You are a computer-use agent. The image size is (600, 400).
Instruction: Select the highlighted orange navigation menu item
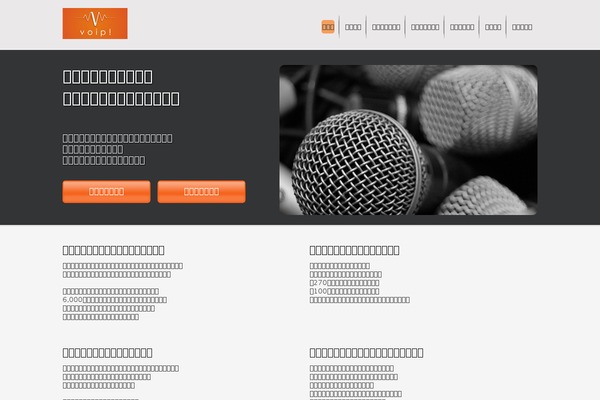pyautogui.click(x=328, y=27)
